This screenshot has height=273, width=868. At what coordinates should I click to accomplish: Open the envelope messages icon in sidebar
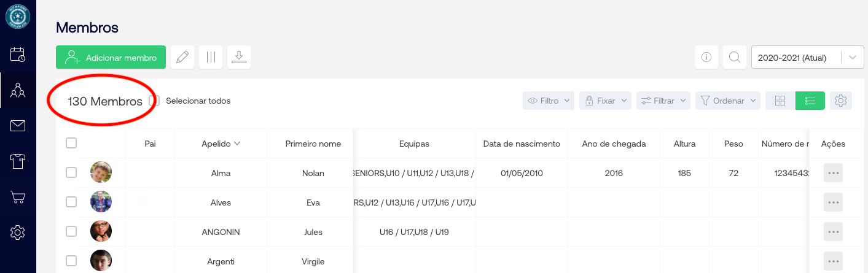(x=18, y=126)
